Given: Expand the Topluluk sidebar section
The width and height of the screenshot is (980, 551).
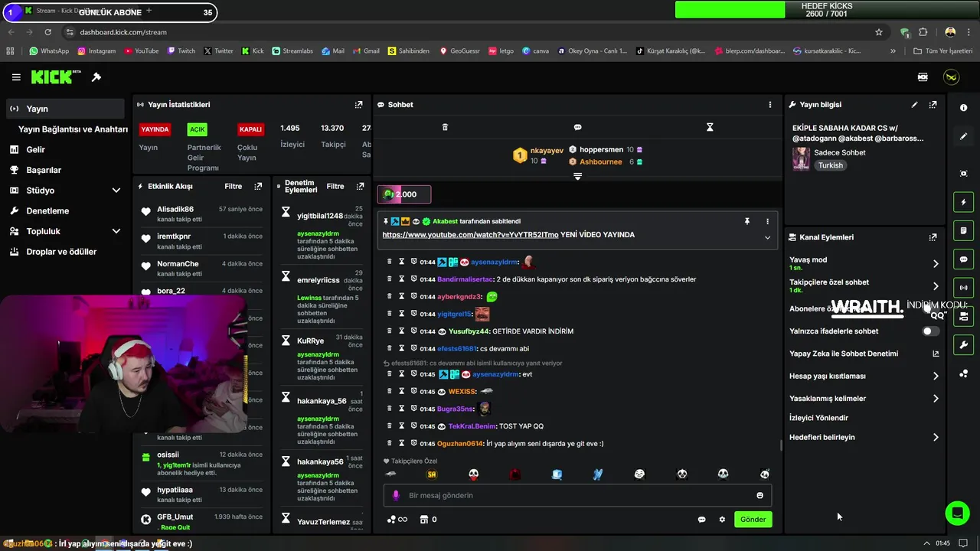Looking at the screenshot, I should [116, 231].
